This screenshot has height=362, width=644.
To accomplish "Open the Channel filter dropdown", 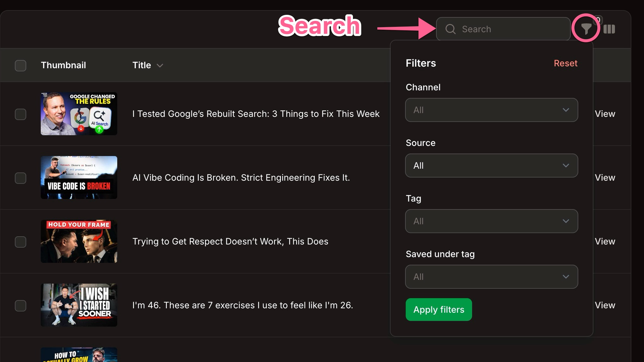I will tap(491, 110).
